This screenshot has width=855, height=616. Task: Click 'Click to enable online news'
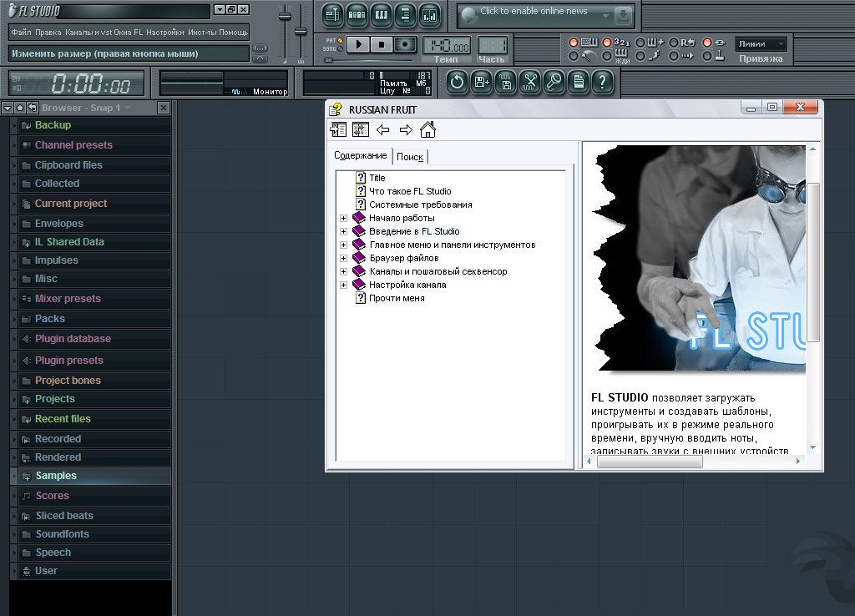pyautogui.click(x=534, y=12)
